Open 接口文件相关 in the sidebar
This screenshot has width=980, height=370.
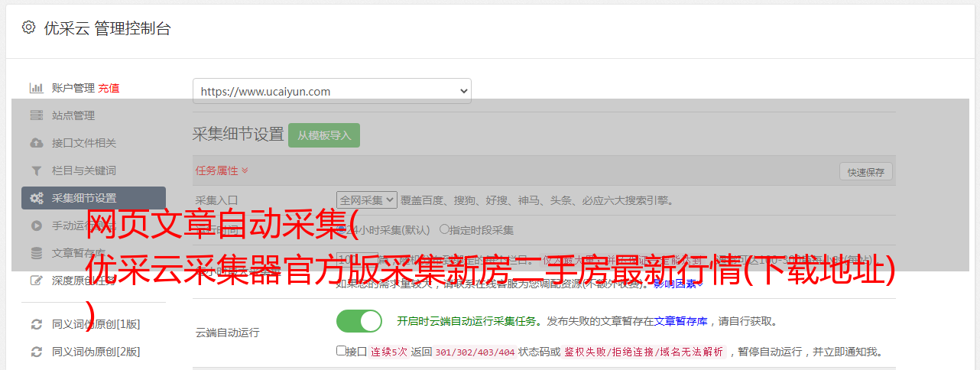coord(84,143)
